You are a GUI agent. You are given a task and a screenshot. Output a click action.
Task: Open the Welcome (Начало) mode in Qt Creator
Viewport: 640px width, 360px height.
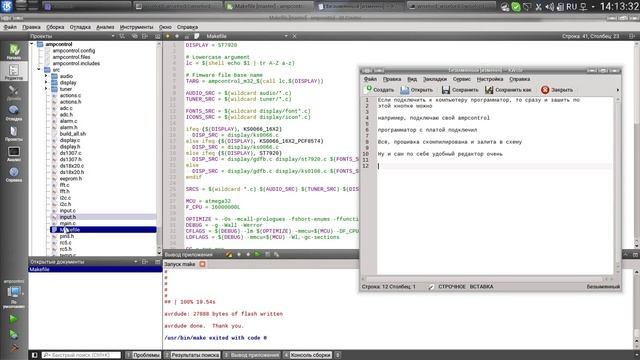click(x=14, y=52)
